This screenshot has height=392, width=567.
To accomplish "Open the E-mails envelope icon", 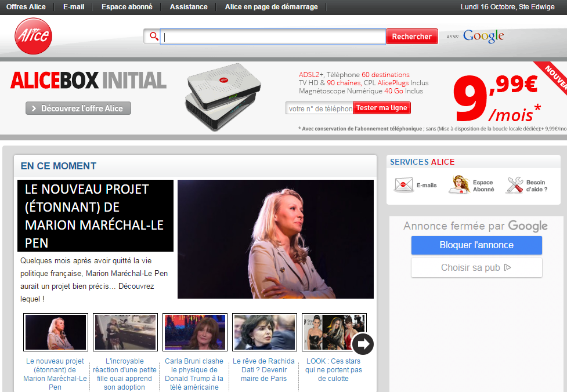I will pos(403,185).
